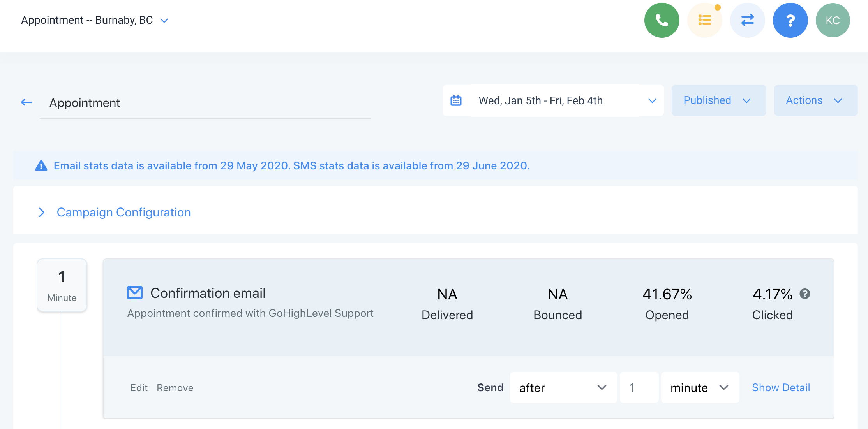Open the 'minute' time unit dropdown
This screenshot has height=429, width=868.
tap(699, 388)
